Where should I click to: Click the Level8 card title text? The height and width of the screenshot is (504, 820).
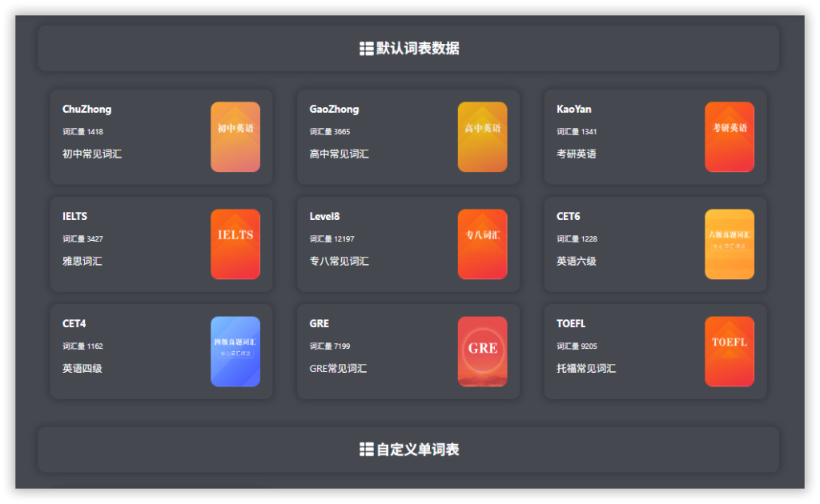click(x=324, y=217)
